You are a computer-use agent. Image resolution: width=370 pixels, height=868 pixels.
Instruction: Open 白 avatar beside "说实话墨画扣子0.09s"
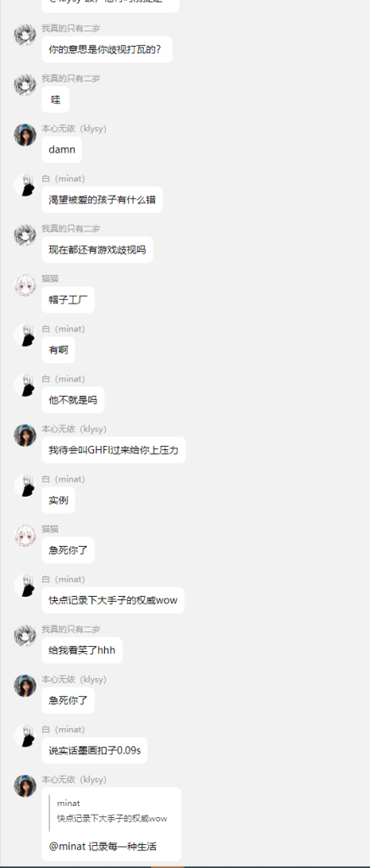click(x=25, y=736)
